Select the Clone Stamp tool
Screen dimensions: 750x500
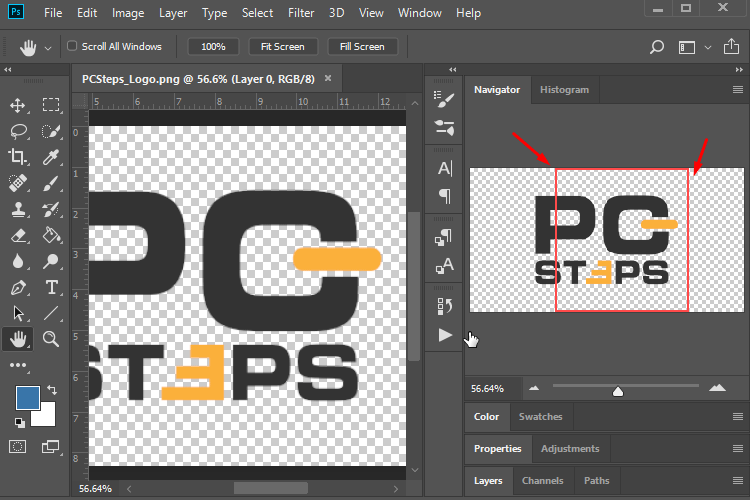(18, 209)
